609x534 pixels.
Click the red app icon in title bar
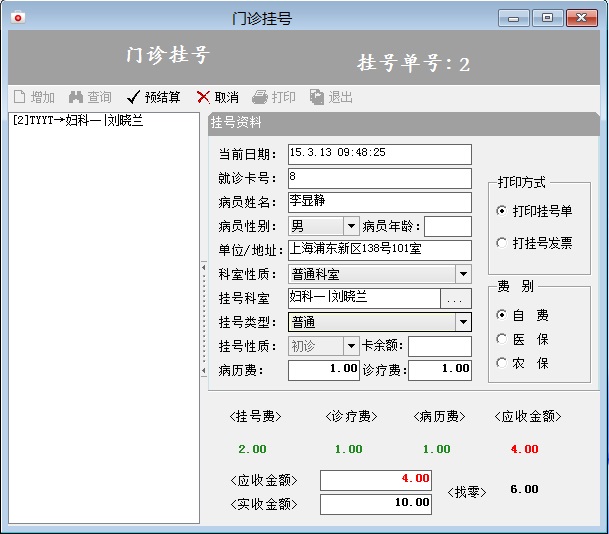tap(18, 17)
